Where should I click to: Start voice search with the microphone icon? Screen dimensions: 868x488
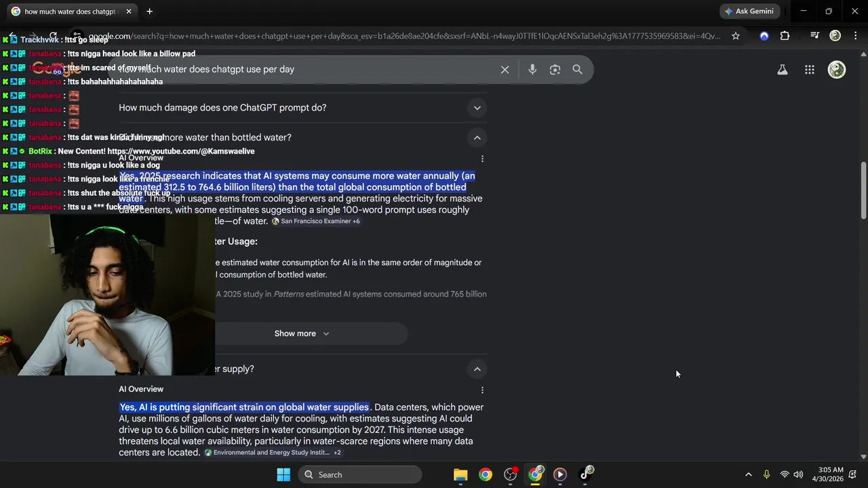tap(532, 69)
